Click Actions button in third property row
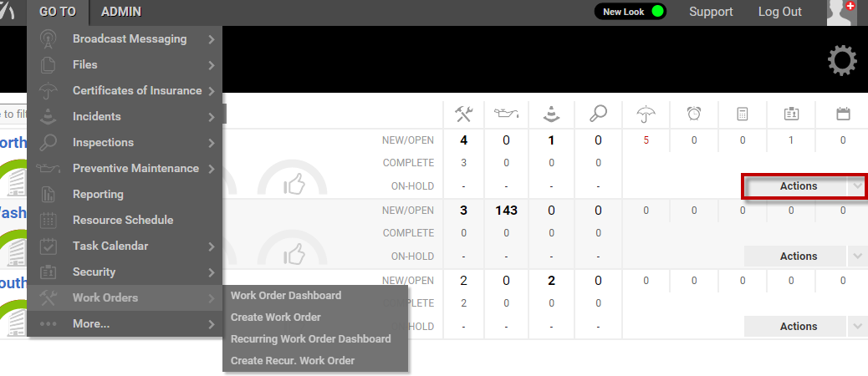 pos(795,326)
